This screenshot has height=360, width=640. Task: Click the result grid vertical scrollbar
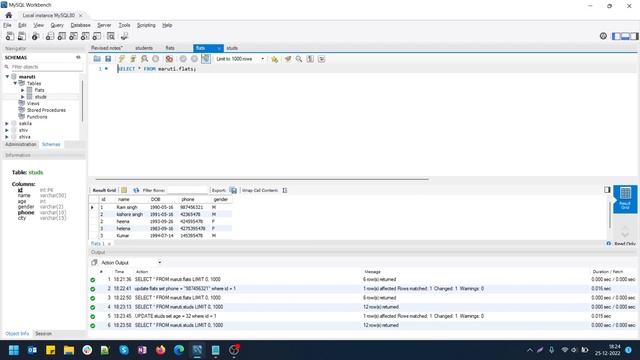pos(610,214)
